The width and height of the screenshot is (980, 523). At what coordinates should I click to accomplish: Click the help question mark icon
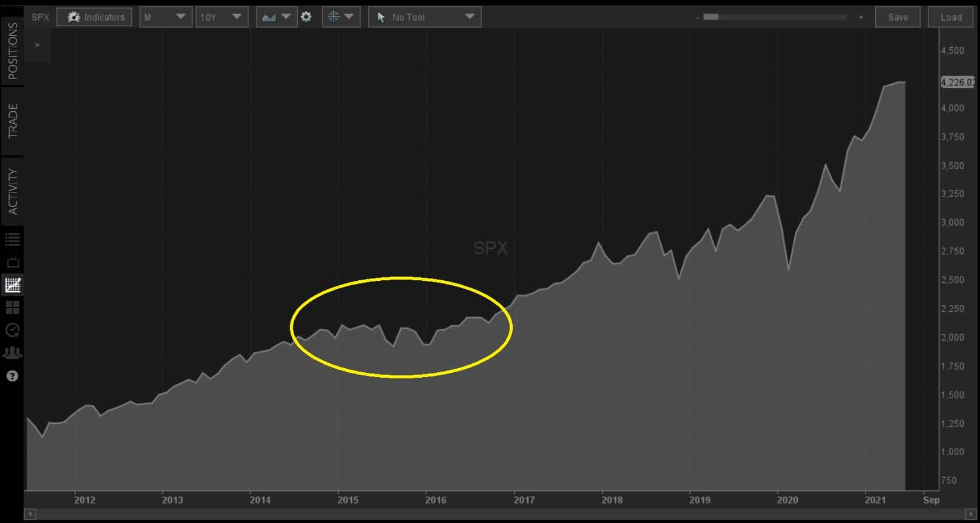tap(12, 377)
